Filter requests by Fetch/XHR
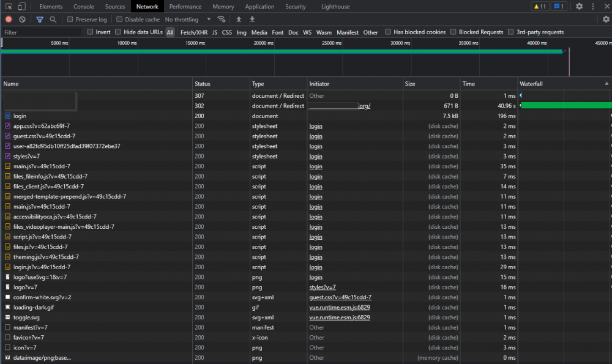The image size is (612, 364). click(194, 32)
